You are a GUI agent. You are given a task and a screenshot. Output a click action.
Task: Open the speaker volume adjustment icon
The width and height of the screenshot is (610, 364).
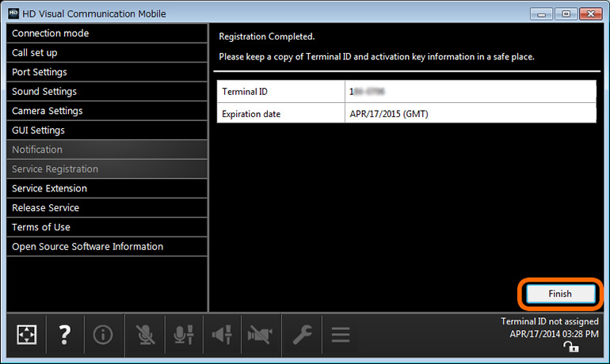pyautogui.click(x=222, y=335)
